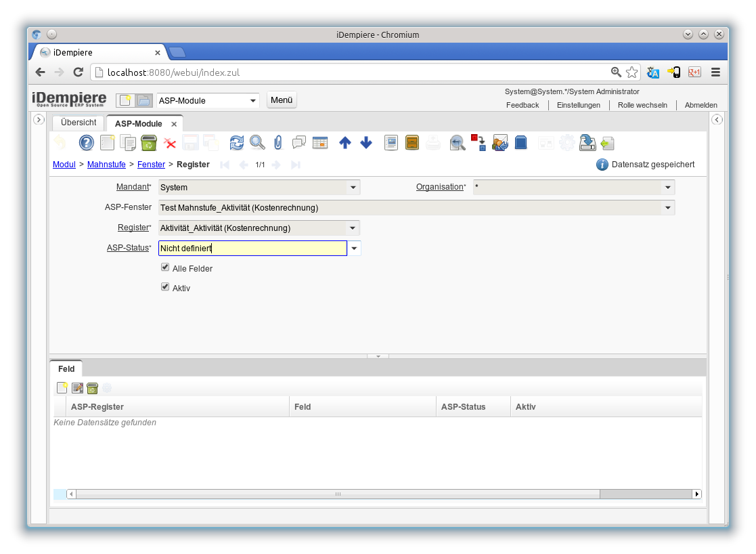The image size is (756, 554).
Task: Click the Menü button
Action: tap(282, 100)
